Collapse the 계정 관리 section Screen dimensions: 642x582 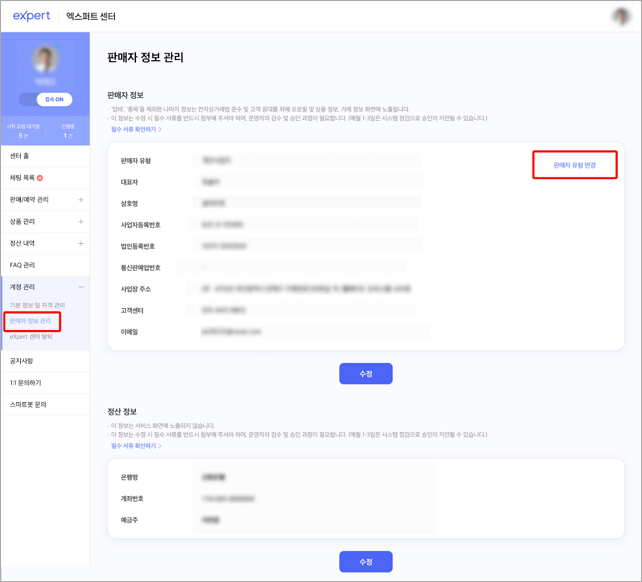(81, 287)
